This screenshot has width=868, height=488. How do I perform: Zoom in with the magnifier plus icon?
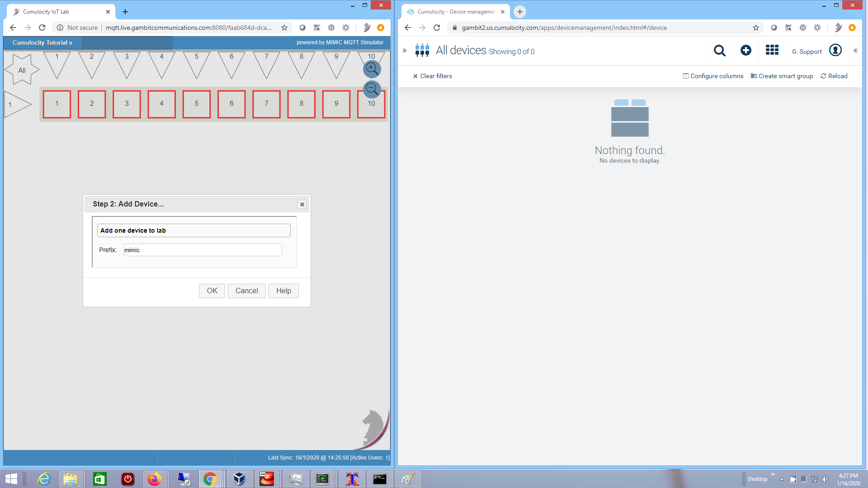(x=372, y=69)
